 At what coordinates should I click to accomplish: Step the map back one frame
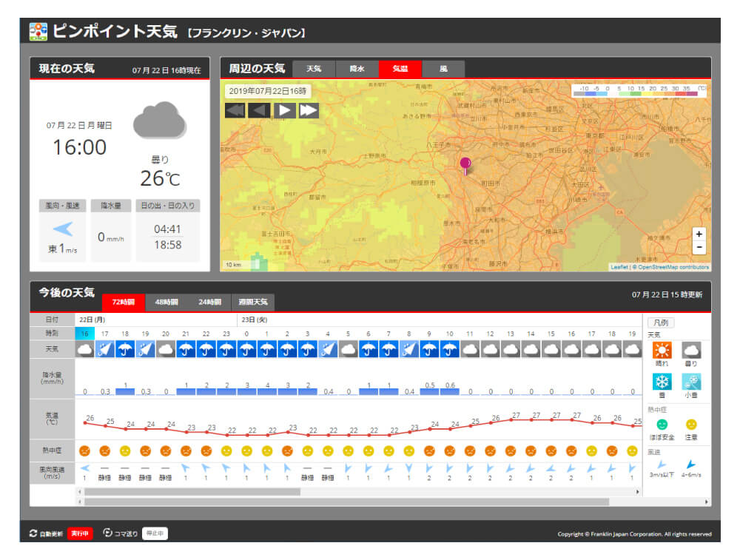(260, 111)
